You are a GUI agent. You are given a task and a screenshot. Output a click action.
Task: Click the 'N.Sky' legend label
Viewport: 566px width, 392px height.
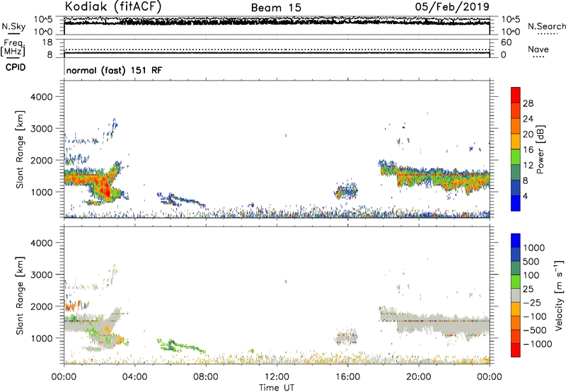13,26
